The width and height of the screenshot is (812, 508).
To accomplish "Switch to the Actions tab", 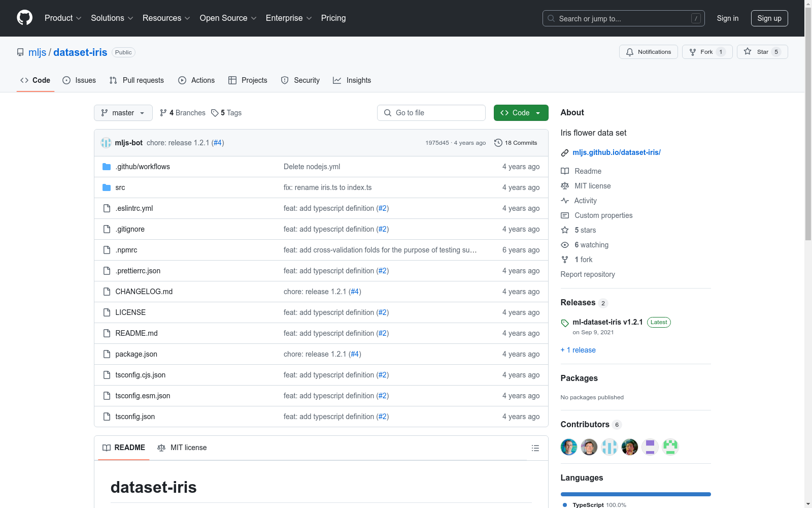I will tap(196, 80).
